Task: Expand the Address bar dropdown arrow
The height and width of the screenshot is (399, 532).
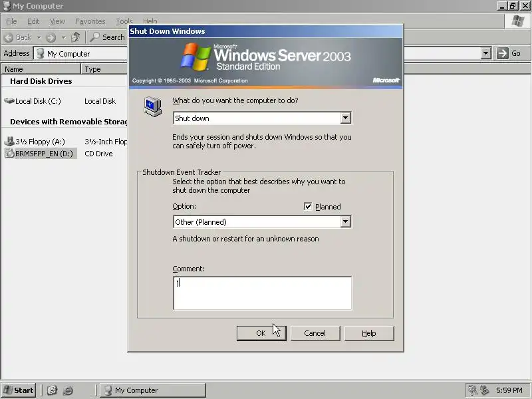Action: (x=486, y=53)
